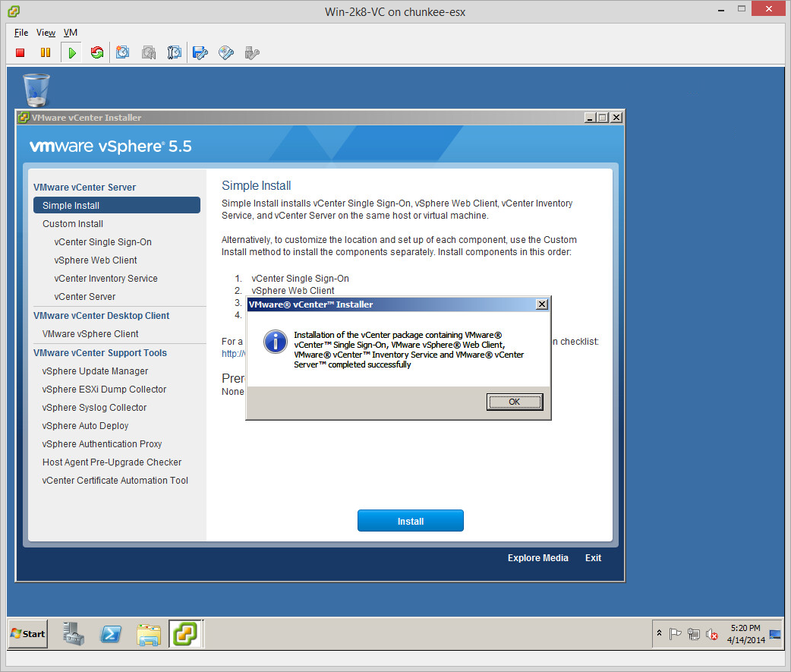The height and width of the screenshot is (672, 791).
Task: Open Windows PowerShell from the taskbar
Action: coord(111,633)
